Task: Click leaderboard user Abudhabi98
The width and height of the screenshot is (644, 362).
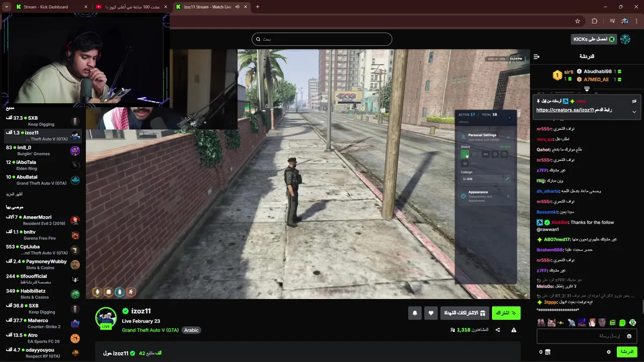Action: click(x=598, y=71)
